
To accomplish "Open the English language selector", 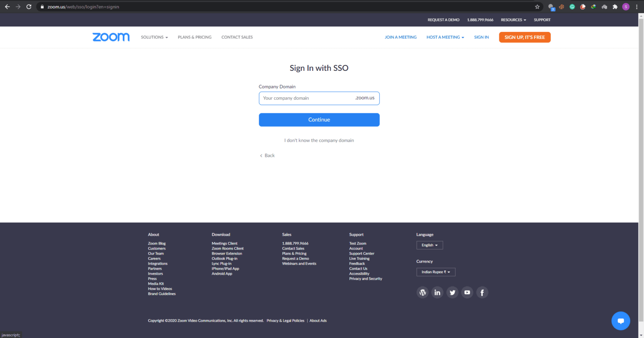I will point(429,245).
